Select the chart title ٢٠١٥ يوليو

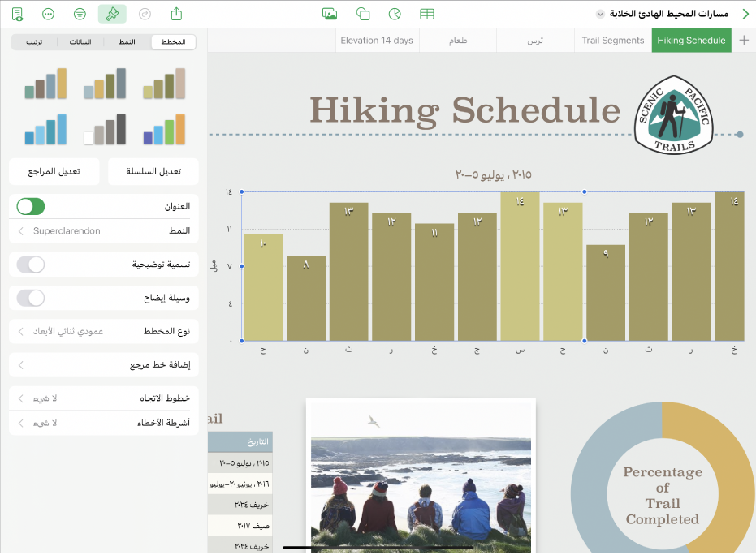493,174
